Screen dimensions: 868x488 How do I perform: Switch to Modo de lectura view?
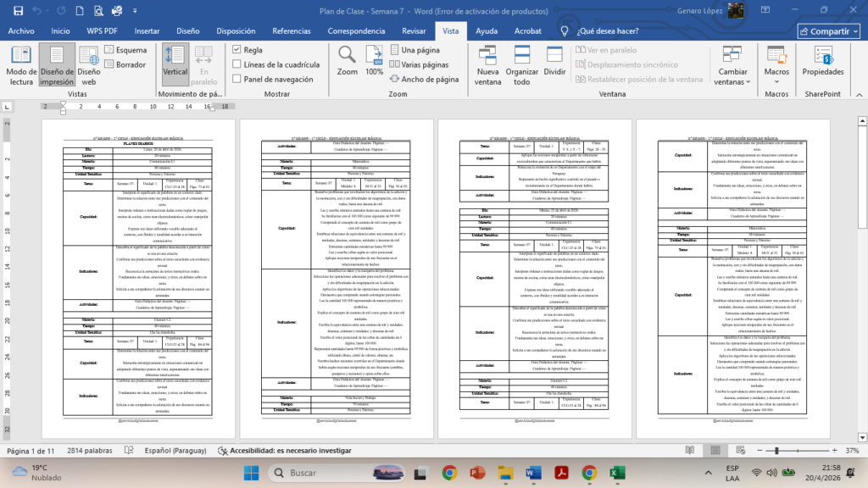pyautogui.click(x=21, y=66)
